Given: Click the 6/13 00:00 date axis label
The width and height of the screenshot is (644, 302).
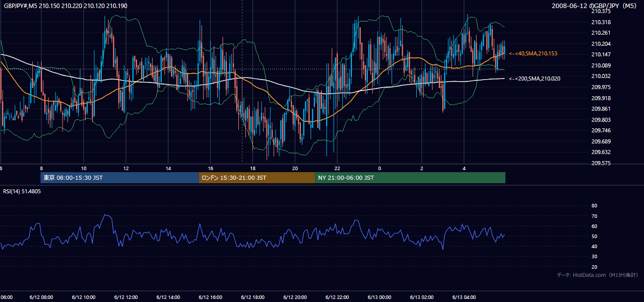Looking at the screenshot, I should pos(380,297).
